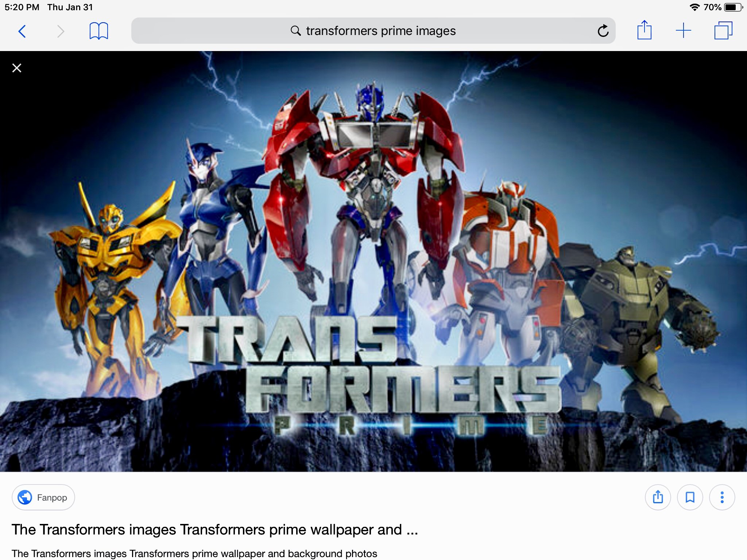This screenshot has width=747, height=560.
Task: Go back to the previous page
Action: (22, 31)
